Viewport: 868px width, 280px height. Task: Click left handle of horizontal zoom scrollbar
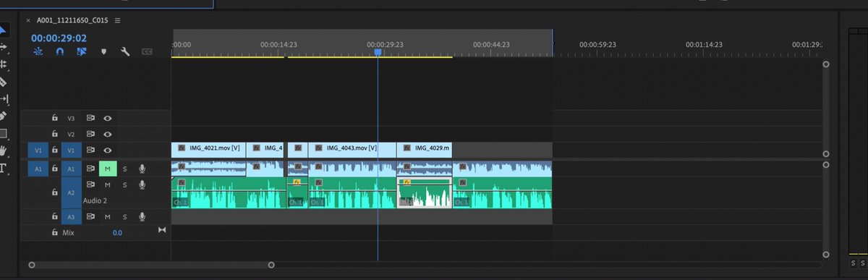(x=31, y=265)
